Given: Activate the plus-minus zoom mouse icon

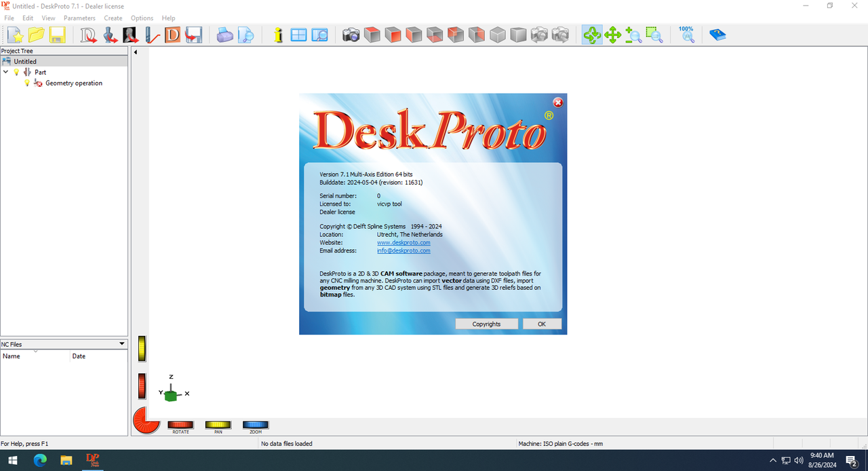Looking at the screenshot, I should pos(633,35).
